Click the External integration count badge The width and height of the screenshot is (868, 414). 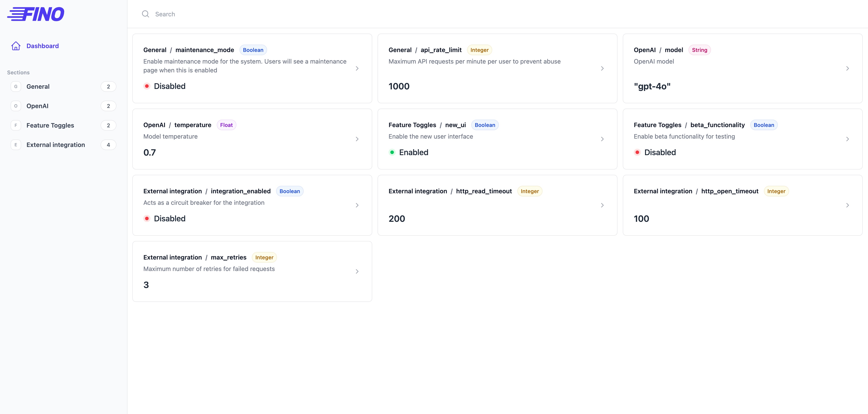point(108,145)
